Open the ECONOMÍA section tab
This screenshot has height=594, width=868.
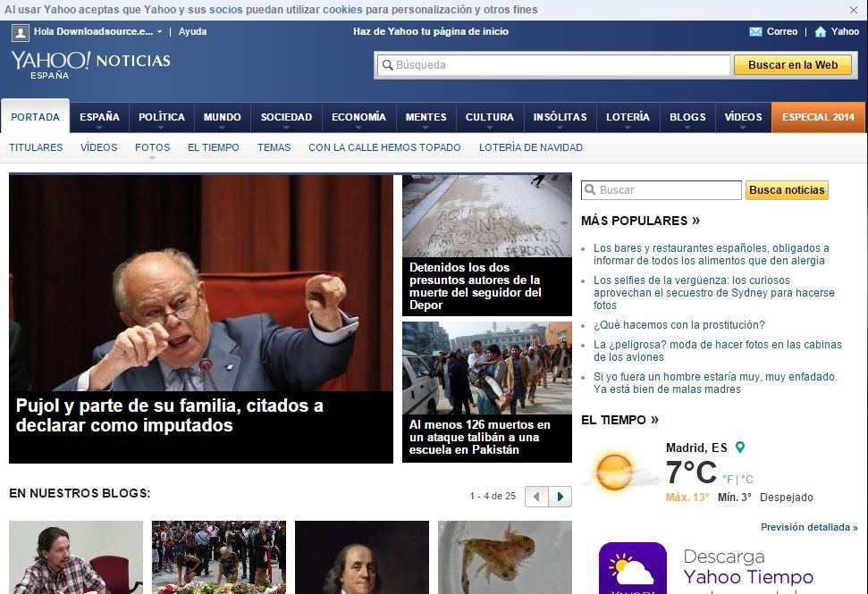358,117
